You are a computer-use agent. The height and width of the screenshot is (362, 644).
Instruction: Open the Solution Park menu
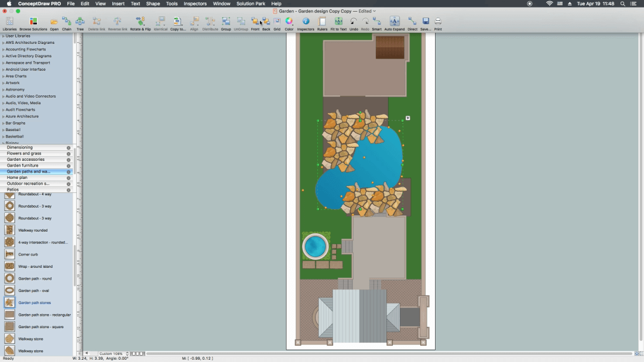[251, 4]
